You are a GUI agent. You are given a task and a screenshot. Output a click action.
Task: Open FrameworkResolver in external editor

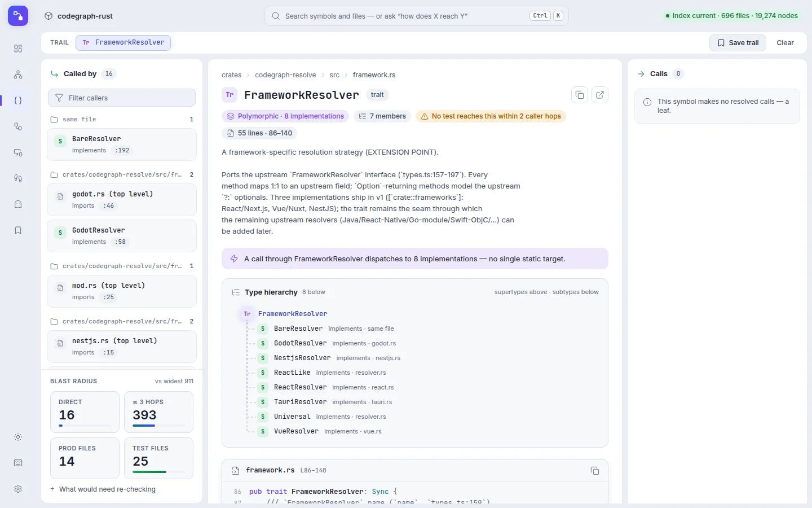pos(600,95)
